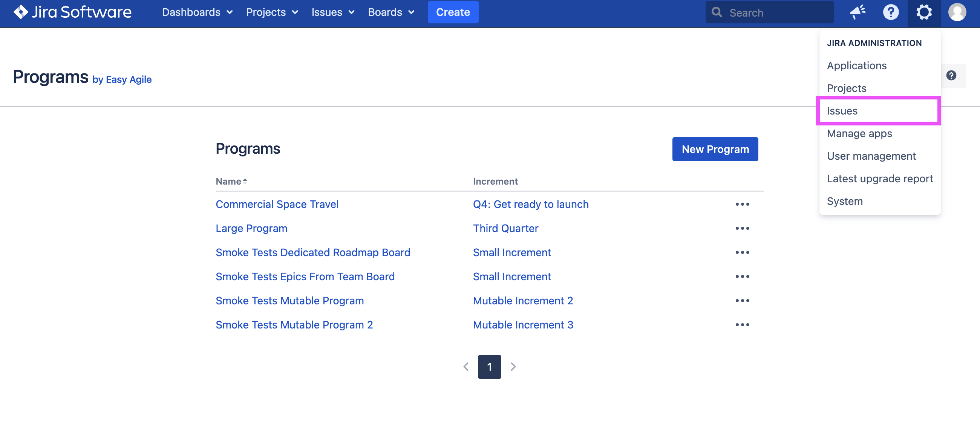The width and height of the screenshot is (980, 446).
Task: Expand the Dashboards dropdown
Action: (x=197, y=12)
